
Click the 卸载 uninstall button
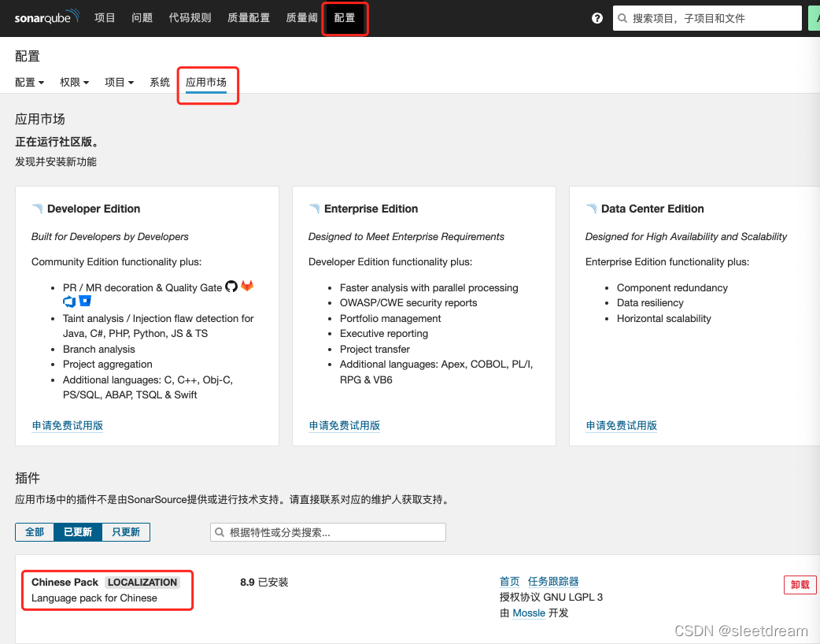800,584
